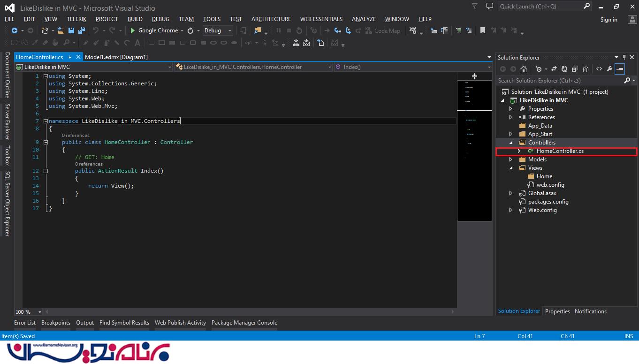Click the Refresh icon in Solution Explorer toolbar

[x=564, y=69]
